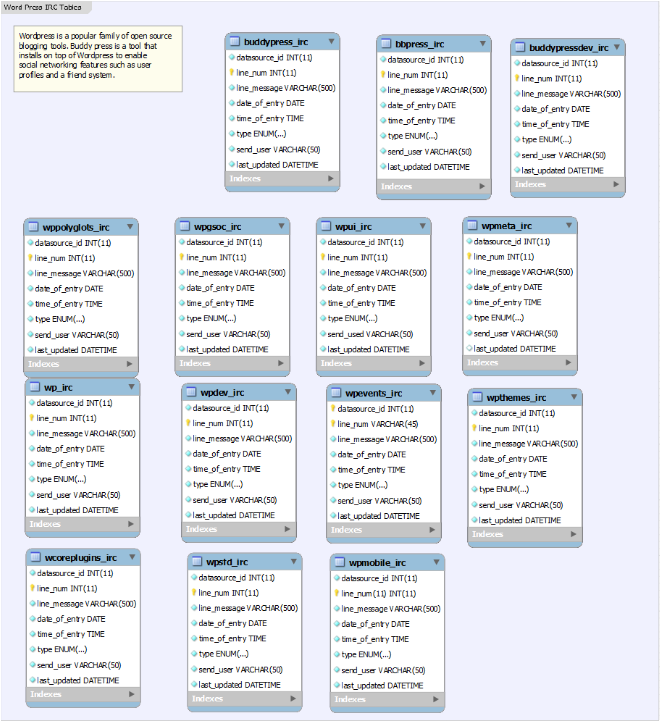Image resolution: width=660 pixels, height=721 pixels.
Task: Click the wcoreplugins_irc table icon
Action: click(35, 557)
